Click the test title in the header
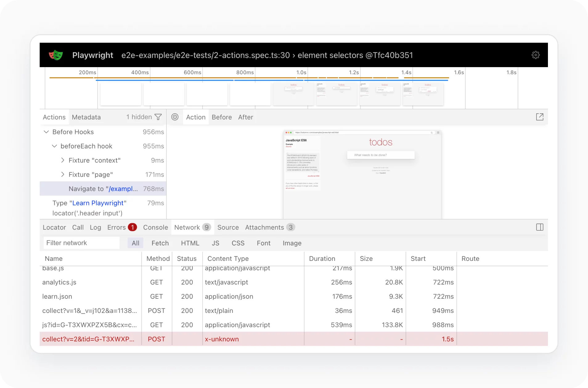 (267, 55)
